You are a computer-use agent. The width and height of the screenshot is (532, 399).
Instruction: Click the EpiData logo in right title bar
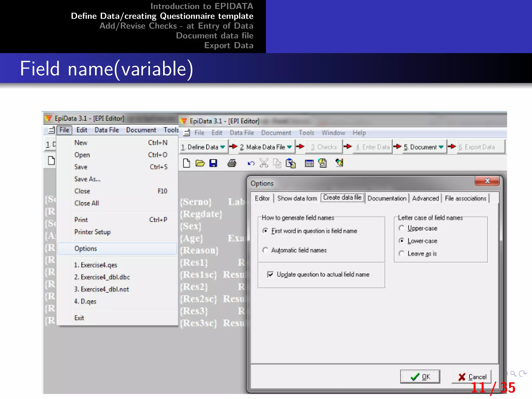click(183, 121)
